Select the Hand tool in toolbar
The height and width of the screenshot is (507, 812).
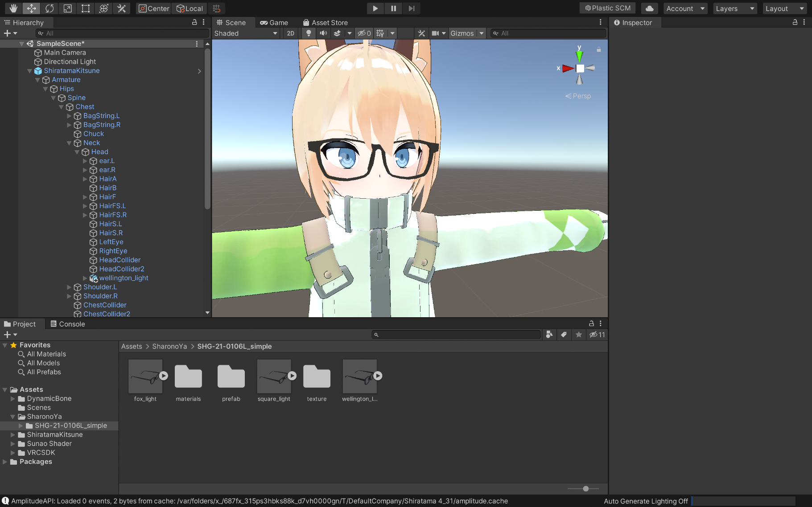pos(13,8)
